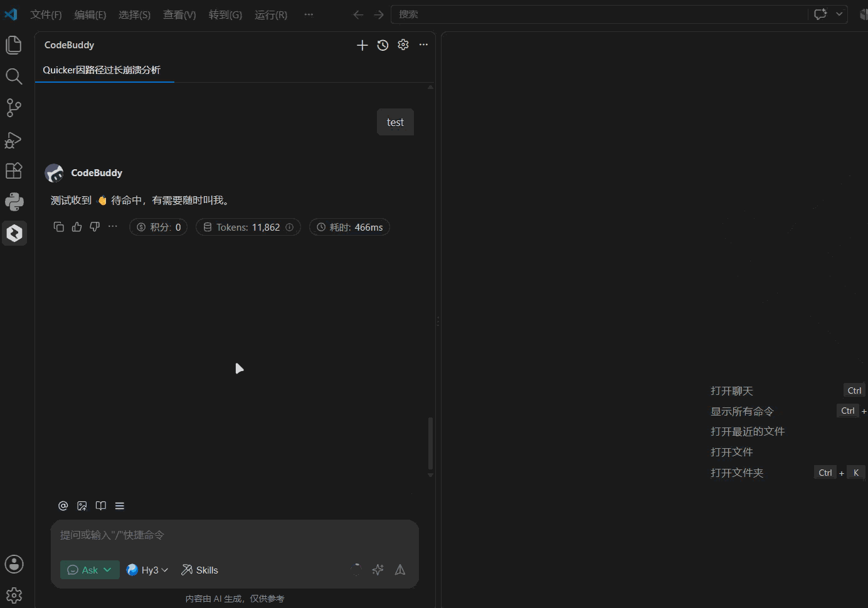Open the 查看(V) menu
The width and height of the screenshot is (868, 608).
point(179,14)
